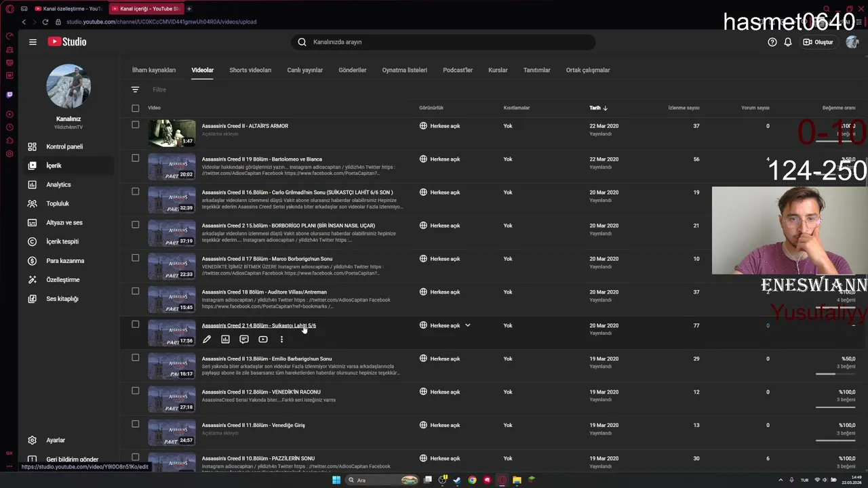Check the 19 Bölüm Bartolomeo video row
The width and height of the screenshot is (868, 488).
(x=136, y=158)
